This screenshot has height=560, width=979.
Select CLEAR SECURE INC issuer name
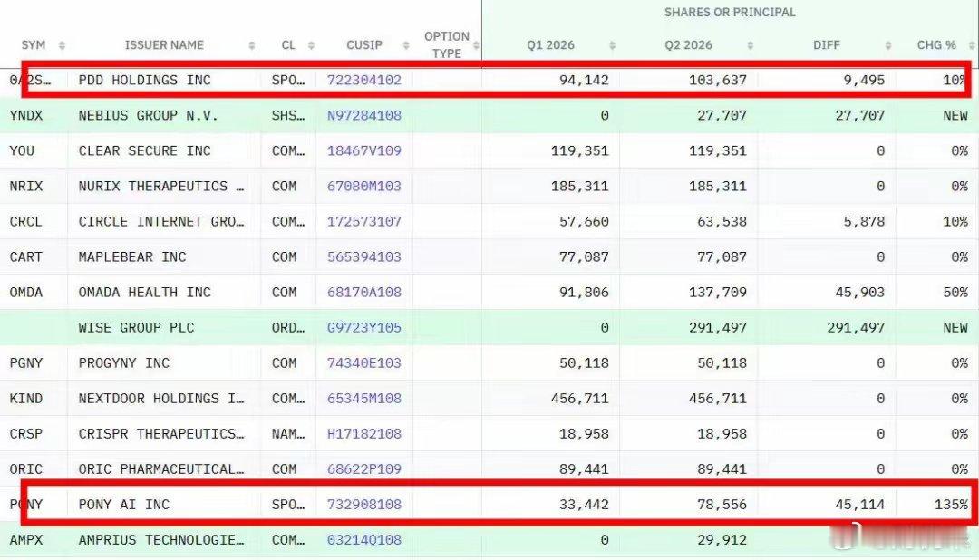tap(144, 151)
